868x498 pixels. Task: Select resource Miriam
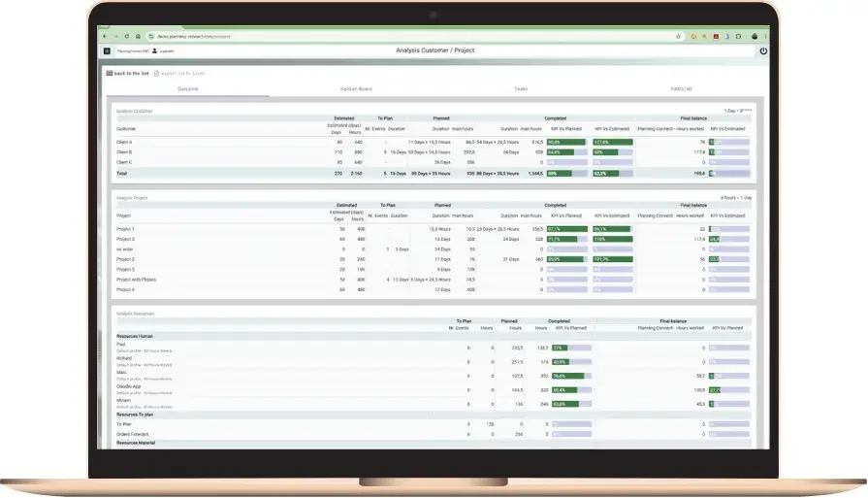click(433, 404)
